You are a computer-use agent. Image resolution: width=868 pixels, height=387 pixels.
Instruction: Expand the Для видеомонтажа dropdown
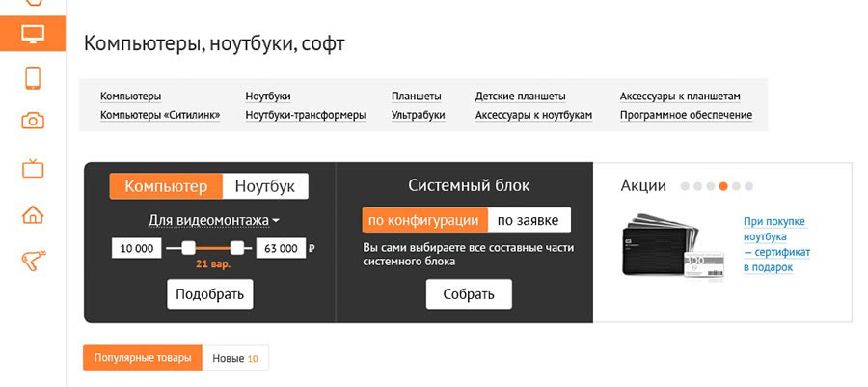213,219
